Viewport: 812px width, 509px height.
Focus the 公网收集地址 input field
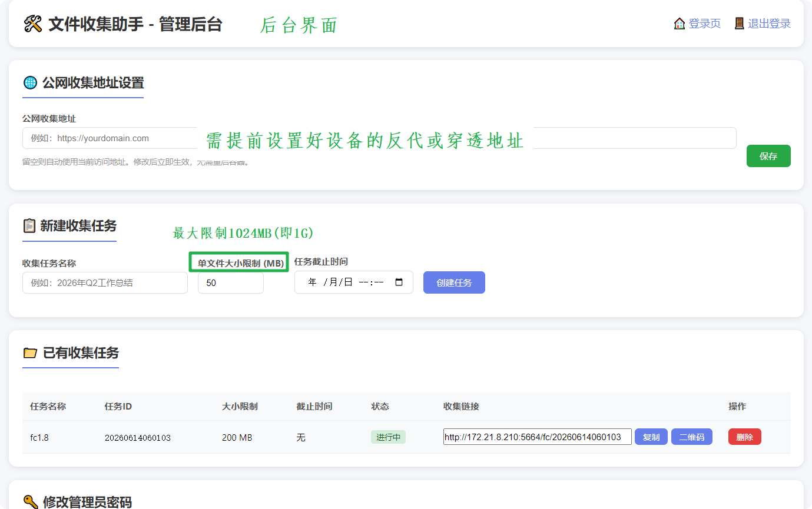point(379,138)
